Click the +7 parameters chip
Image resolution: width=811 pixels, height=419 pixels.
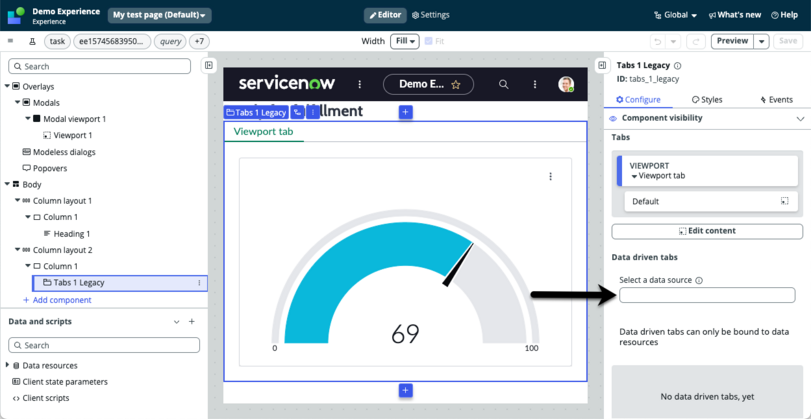[199, 42]
